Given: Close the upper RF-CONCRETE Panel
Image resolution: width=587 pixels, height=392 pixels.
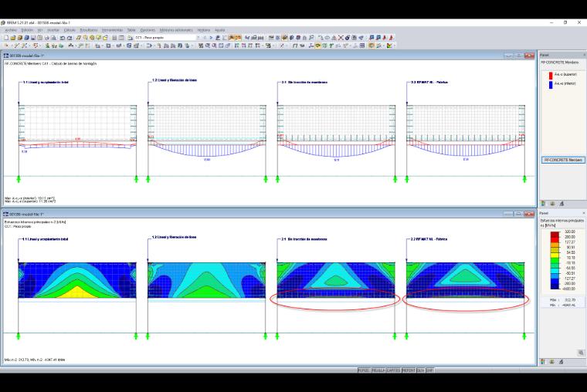Looking at the screenshot, I should click(x=584, y=55).
